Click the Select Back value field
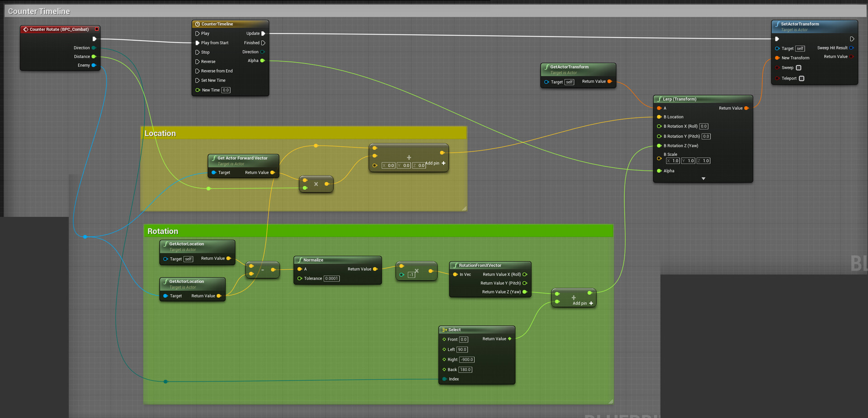868x418 pixels. click(x=466, y=370)
